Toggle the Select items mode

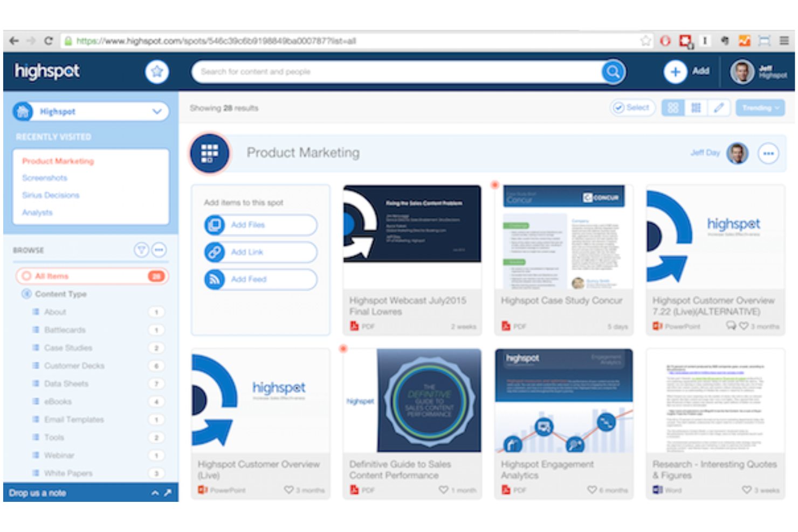point(632,108)
